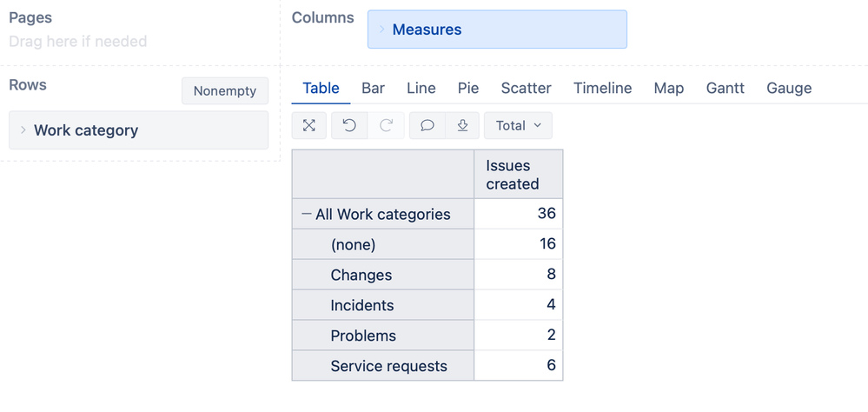
Task: Click the comment speech bubble icon
Action: (x=427, y=125)
